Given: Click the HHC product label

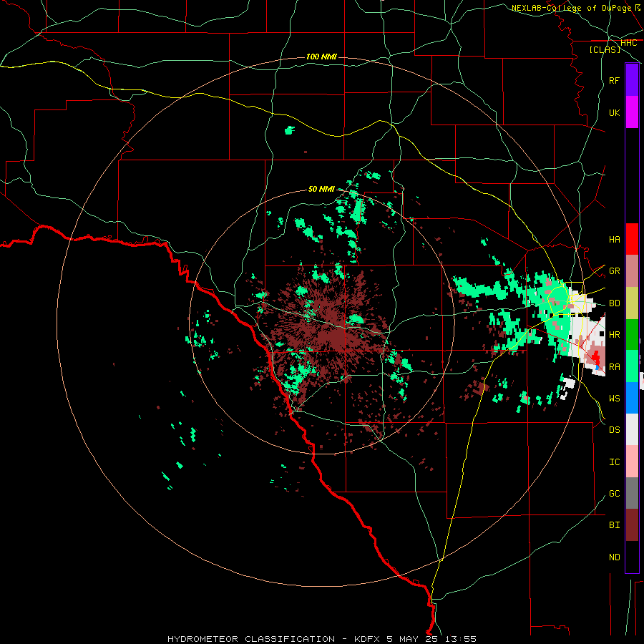Looking at the screenshot, I should 628,43.
